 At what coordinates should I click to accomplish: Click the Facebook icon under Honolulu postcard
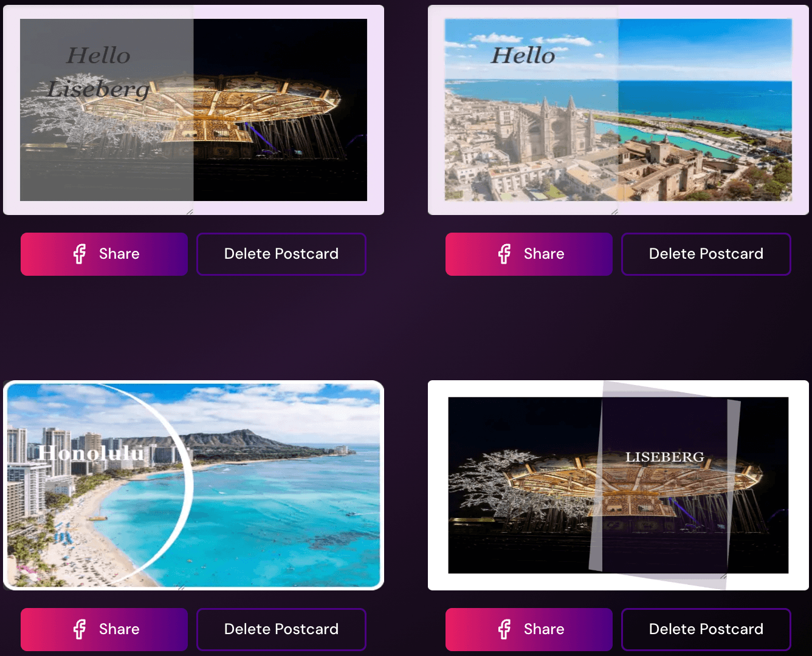point(80,629)
